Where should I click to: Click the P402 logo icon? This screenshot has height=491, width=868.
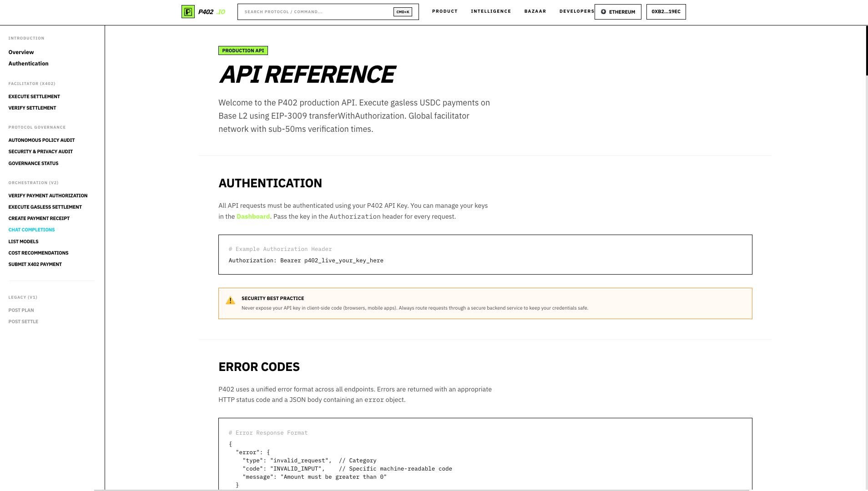[188, 11]
